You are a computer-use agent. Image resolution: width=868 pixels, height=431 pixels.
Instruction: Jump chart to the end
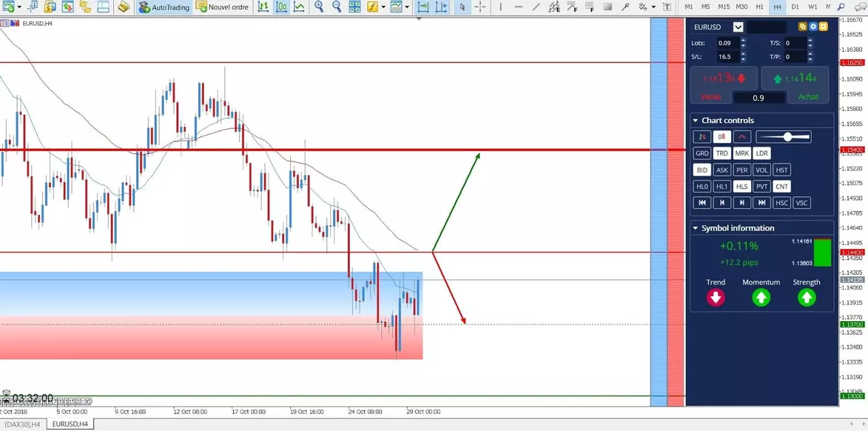click(762, 203)
